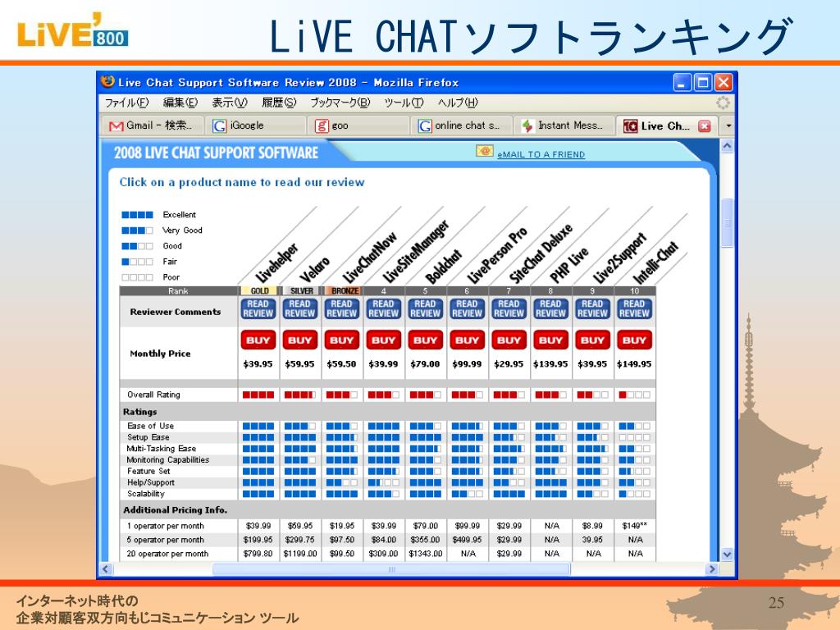Click the Poor legend rating bar
Screen dimensions: 840x630
tap(137, 277)
